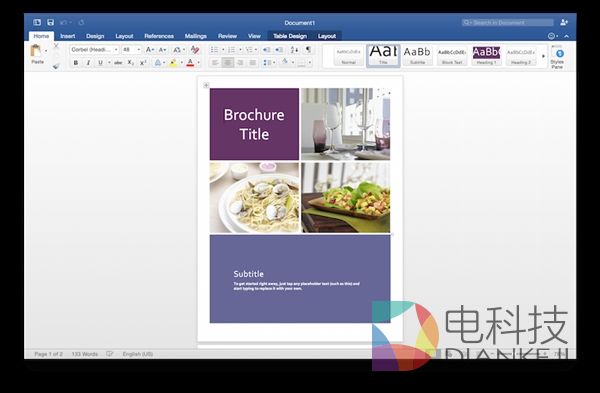Click the Save icon in title bar
This screenshot has width=600, height=393.
50,23
